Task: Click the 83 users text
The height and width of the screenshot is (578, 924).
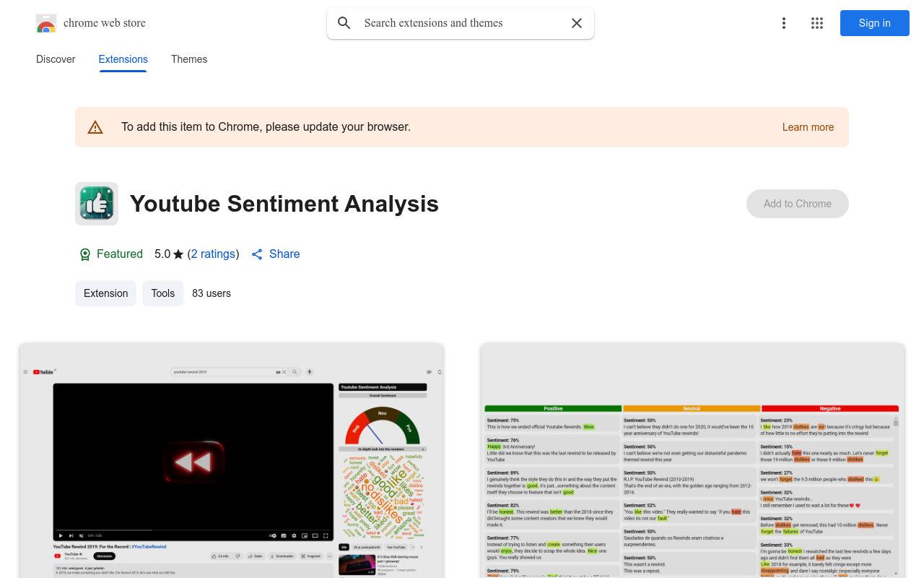Action: coord(212,293)
